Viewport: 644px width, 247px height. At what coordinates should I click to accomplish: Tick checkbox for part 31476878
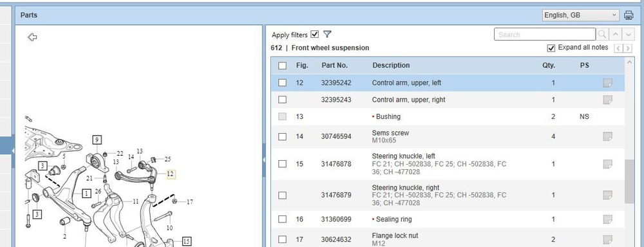[282, 164]
